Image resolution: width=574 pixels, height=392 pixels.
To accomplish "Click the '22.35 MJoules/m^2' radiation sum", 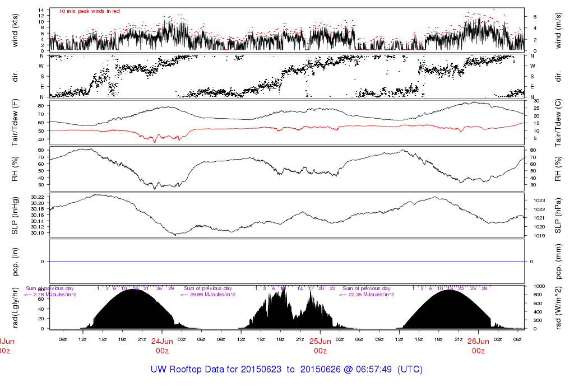I will click(371, 295).
